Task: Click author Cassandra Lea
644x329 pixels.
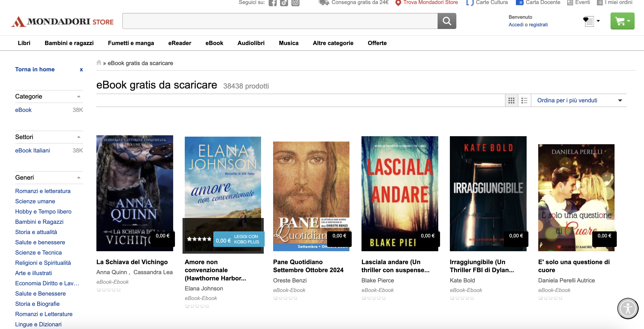Action: (x=153, y=272)
